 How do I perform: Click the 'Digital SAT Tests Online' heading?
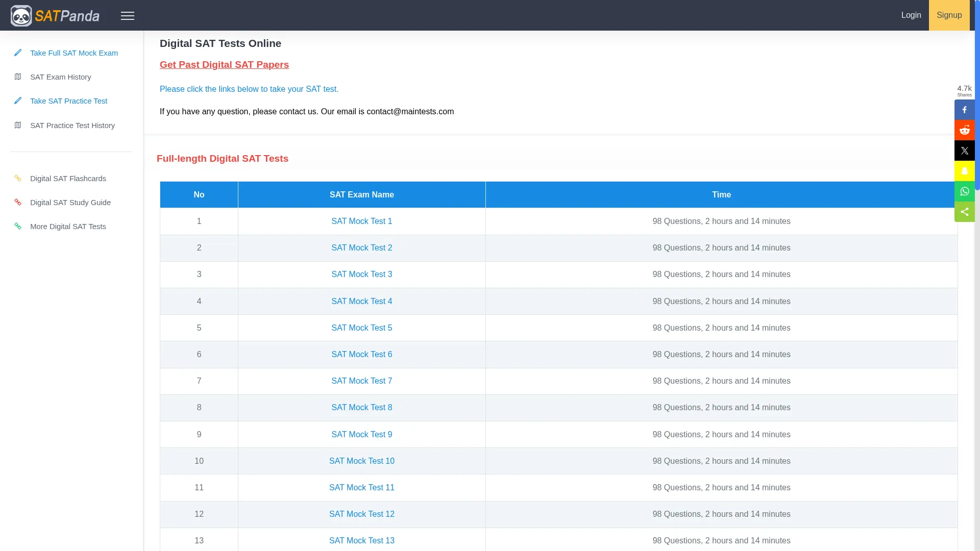point(220,43)
